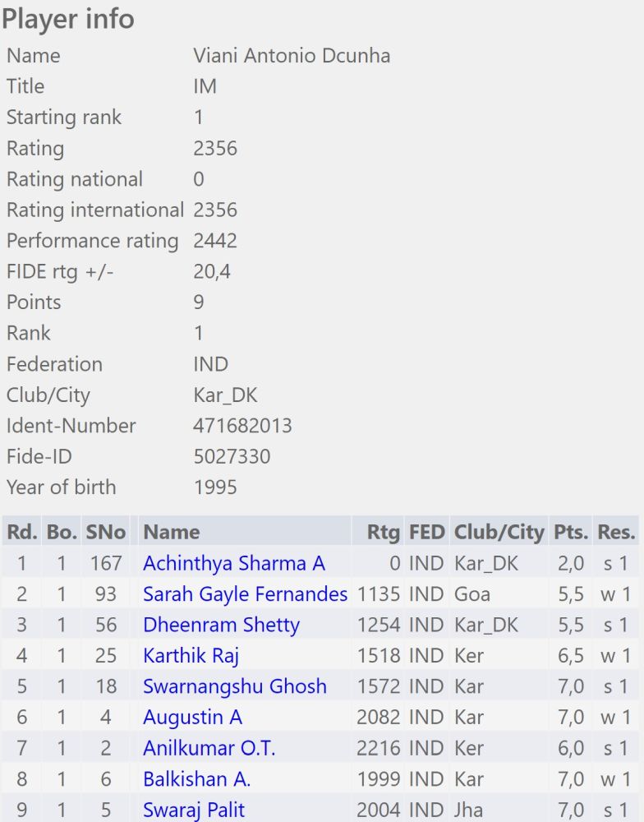Image resolution: width=644 pixels, height=822 pixels.
Task: Click the Fide-ID value 5027330
Action: (232, 456)
